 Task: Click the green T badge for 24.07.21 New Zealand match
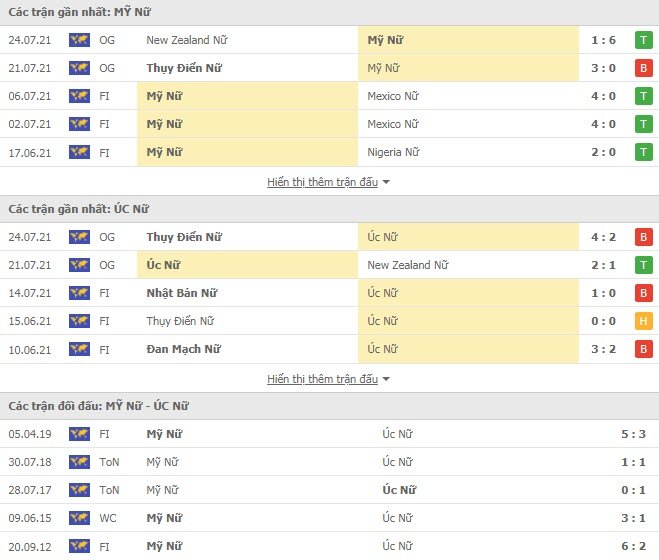pos(643,40)
